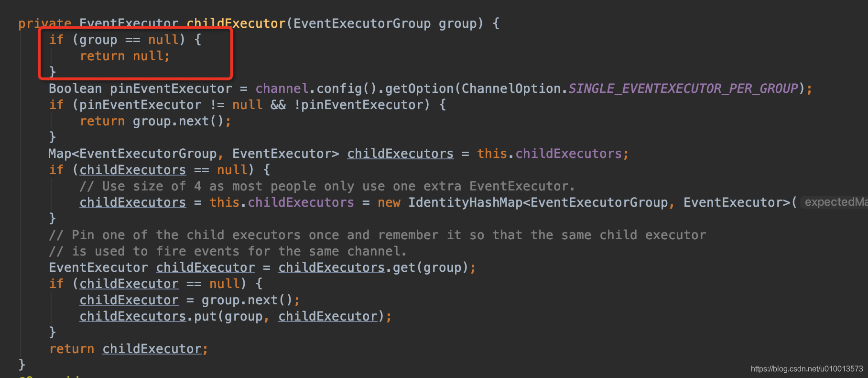Click the Boolean type declaration
The width and height of the screenshot is (868, 378).
point(75,89)
